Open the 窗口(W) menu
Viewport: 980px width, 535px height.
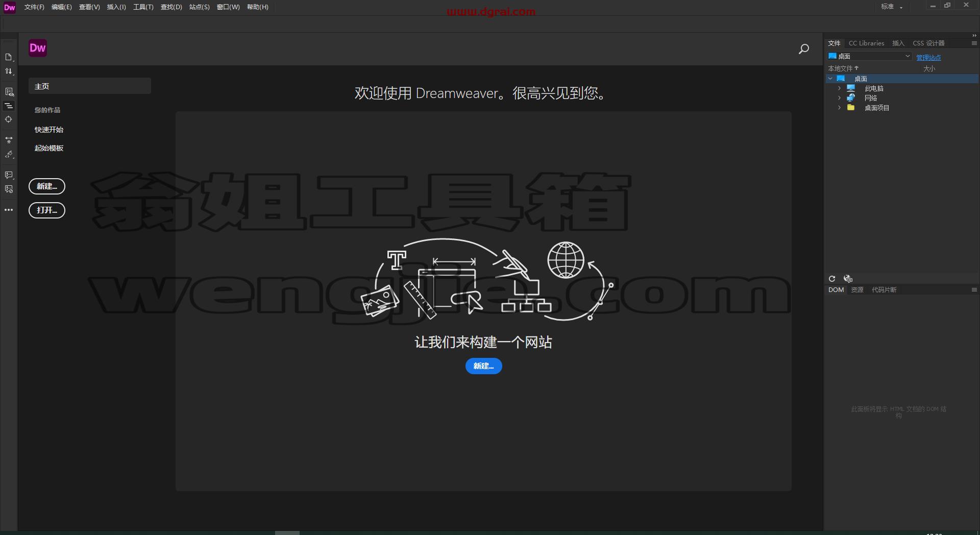[x=228, y=7]
